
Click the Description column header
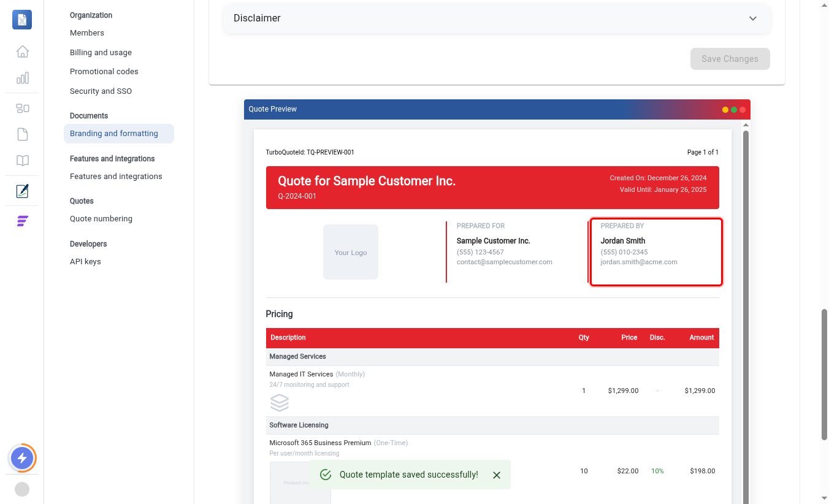tap(288, 338)
